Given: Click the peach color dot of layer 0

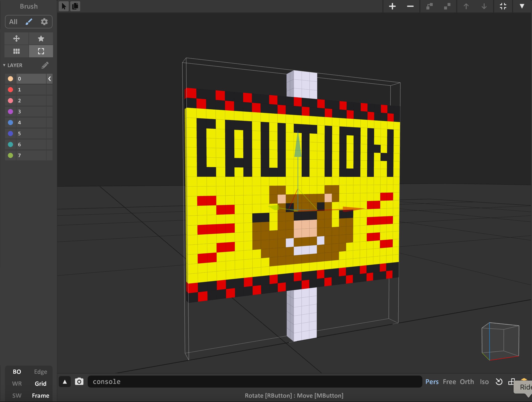Looking at the screenshot, I should point(10,79).
